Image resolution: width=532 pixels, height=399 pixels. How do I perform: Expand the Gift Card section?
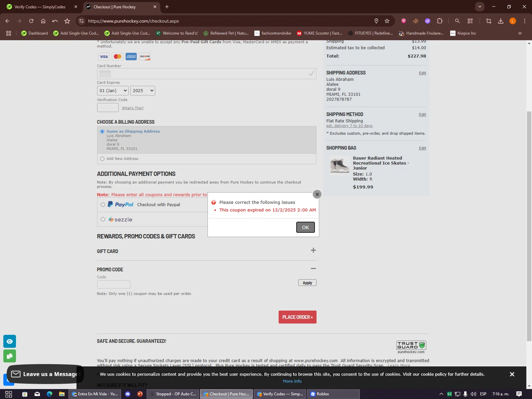click(313, 250)
